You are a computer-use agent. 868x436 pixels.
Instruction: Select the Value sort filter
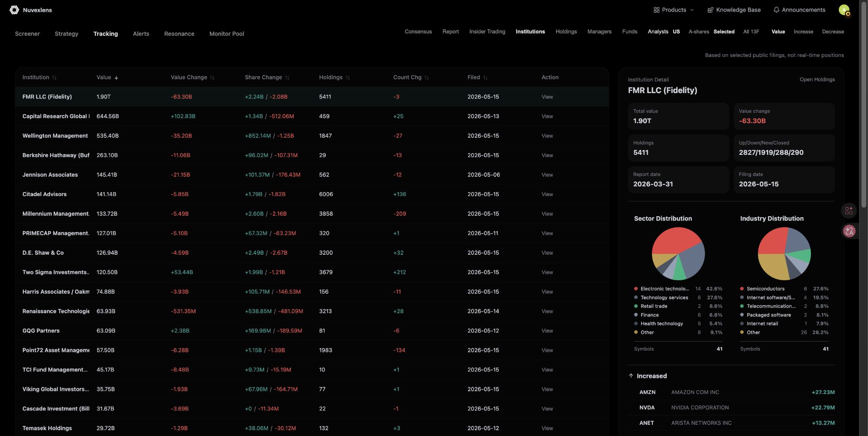coord(778,32)
